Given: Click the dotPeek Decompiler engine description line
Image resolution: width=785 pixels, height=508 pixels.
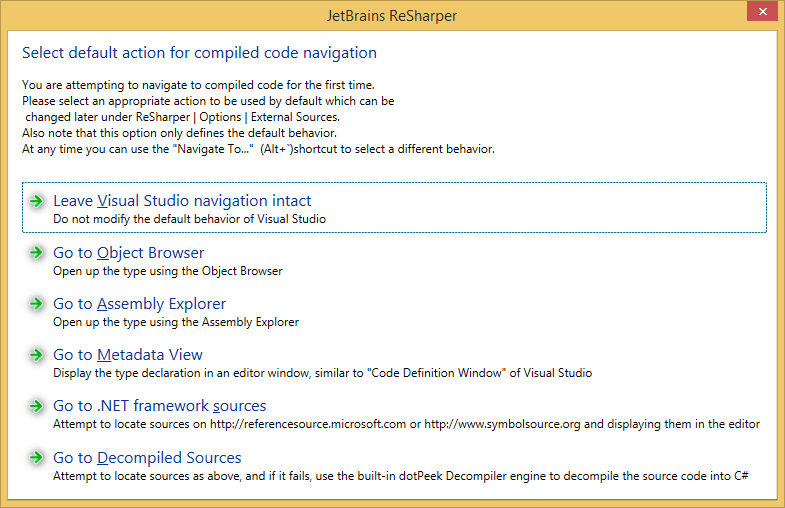Looking at the screenshot, I should [401, 476].
